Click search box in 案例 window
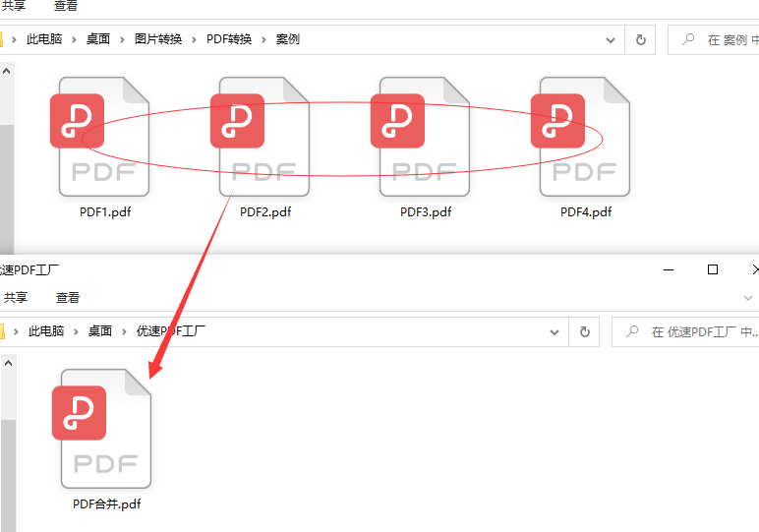The width and height of the screenshot is (759, 532). [714, 39]
